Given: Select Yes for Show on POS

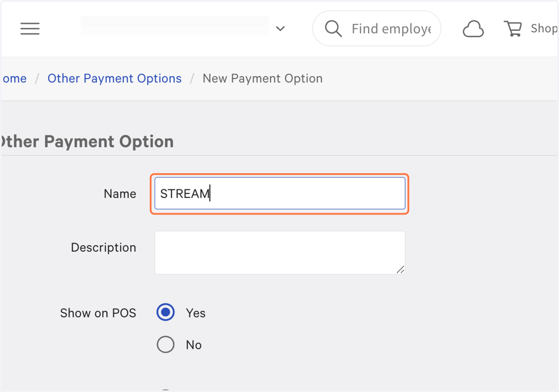Looking at the screenshot, I should [x=165, y=312].
